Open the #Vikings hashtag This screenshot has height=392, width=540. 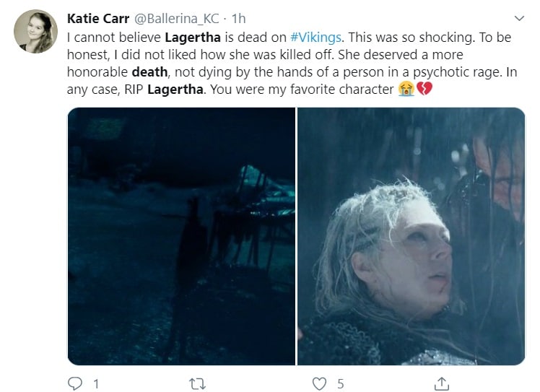coord(315,38)
